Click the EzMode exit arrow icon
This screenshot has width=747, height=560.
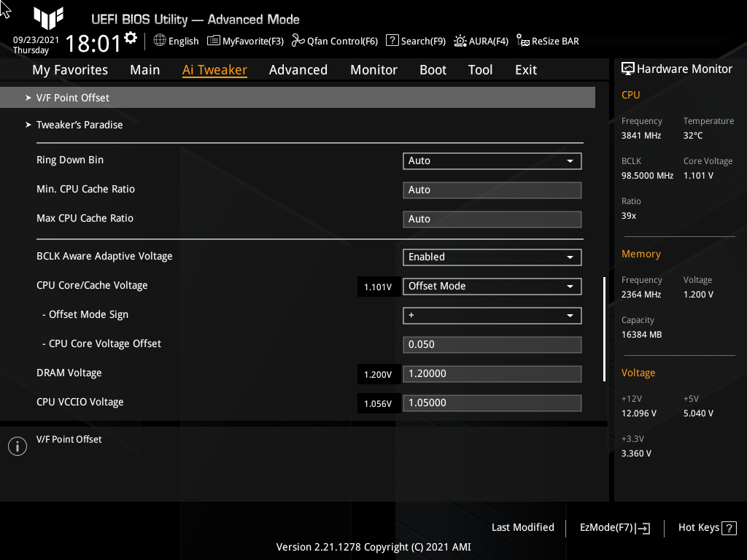(643, 528)
